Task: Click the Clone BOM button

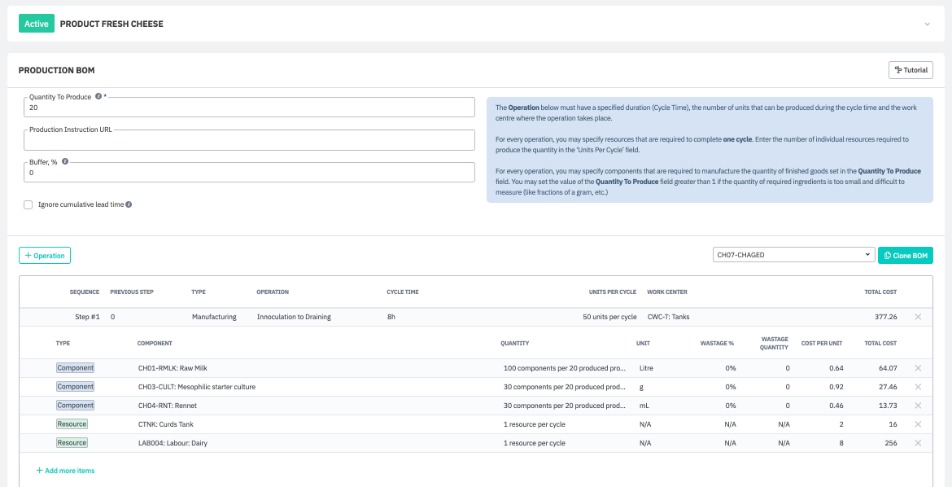Action: click(x=905, y=255)
